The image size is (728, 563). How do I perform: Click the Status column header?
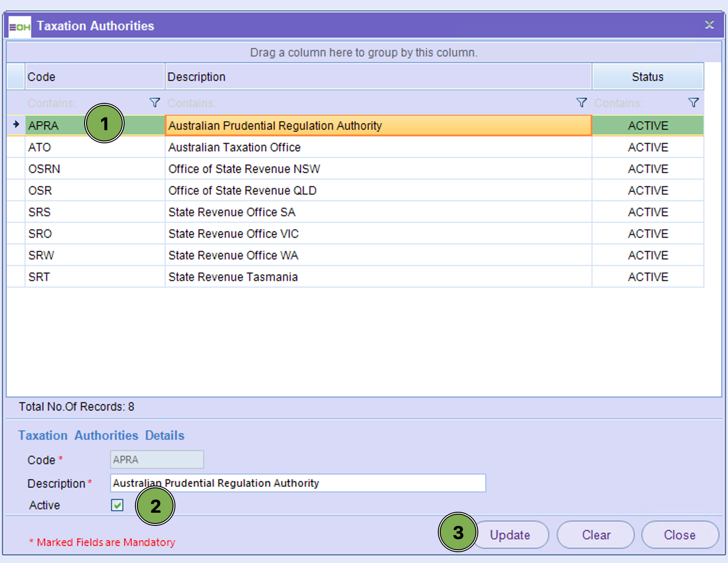point(647,77)
